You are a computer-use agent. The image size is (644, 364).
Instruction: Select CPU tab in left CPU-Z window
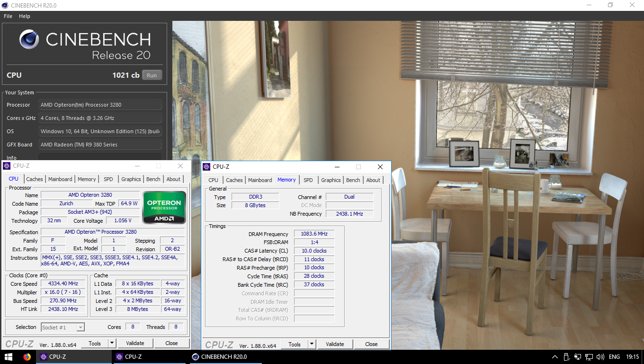pos(14,179)
